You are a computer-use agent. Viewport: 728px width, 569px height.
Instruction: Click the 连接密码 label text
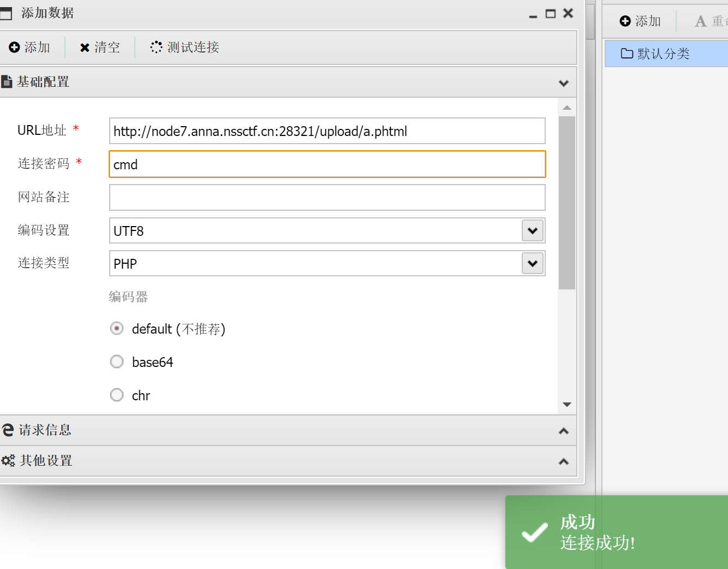(44, 163)
